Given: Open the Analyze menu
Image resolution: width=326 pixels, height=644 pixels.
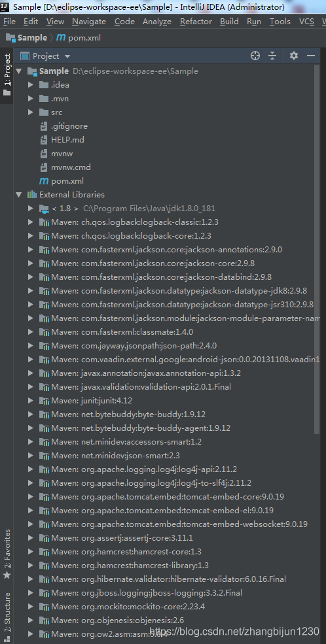Looking at the screenshot, I should [x=157, y=22].
